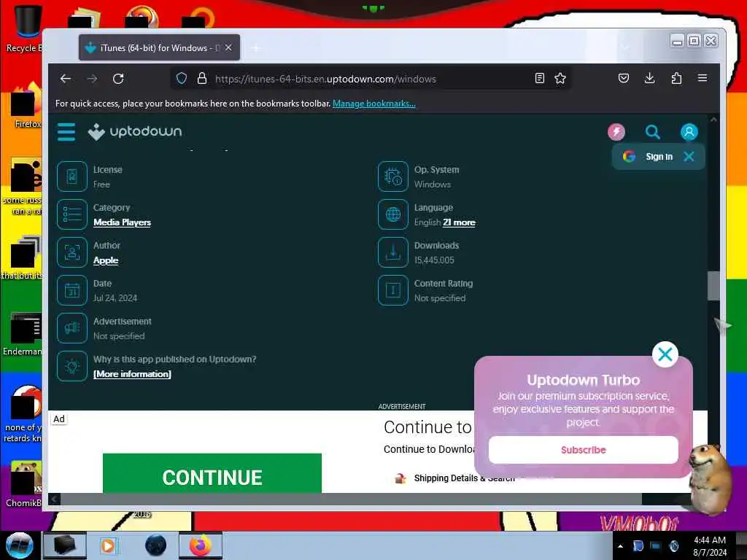The height and width of the screenshot is (560, 747).
Task: Click the green CONTINUE ad button
Action: tap(212, 473)
